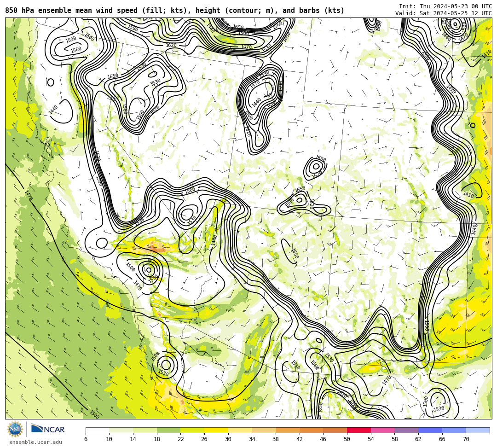
Task: Pick the dark orange 46–50 kts swatch
Action: point(335,430)
